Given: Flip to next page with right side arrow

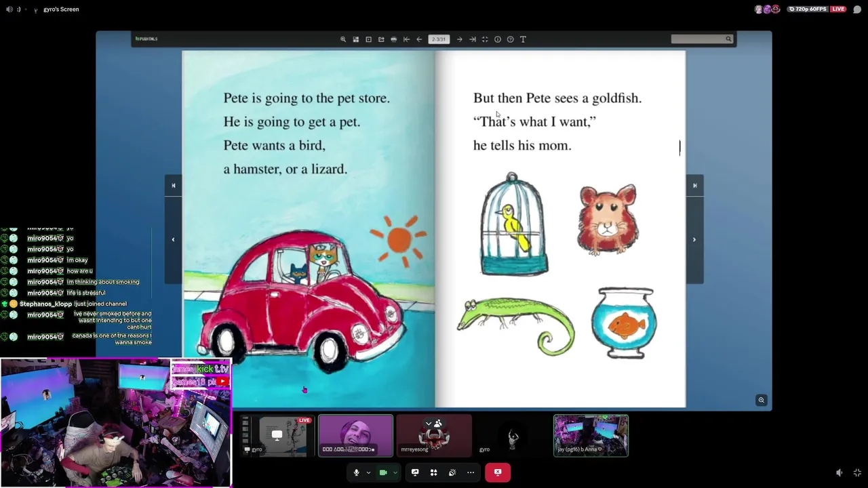Looking at the screenshot, I should [694, 239].
